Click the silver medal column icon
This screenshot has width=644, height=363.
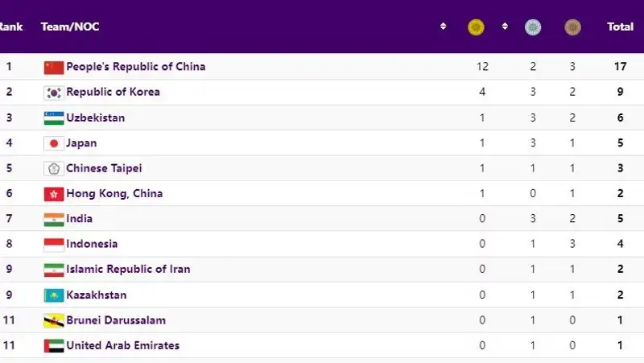point(533,27)
